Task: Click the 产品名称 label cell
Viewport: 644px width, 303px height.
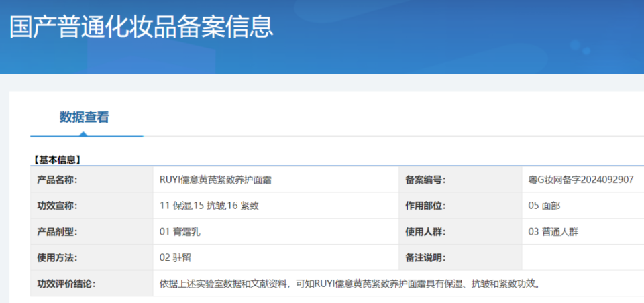Action: tap(92, 180)
